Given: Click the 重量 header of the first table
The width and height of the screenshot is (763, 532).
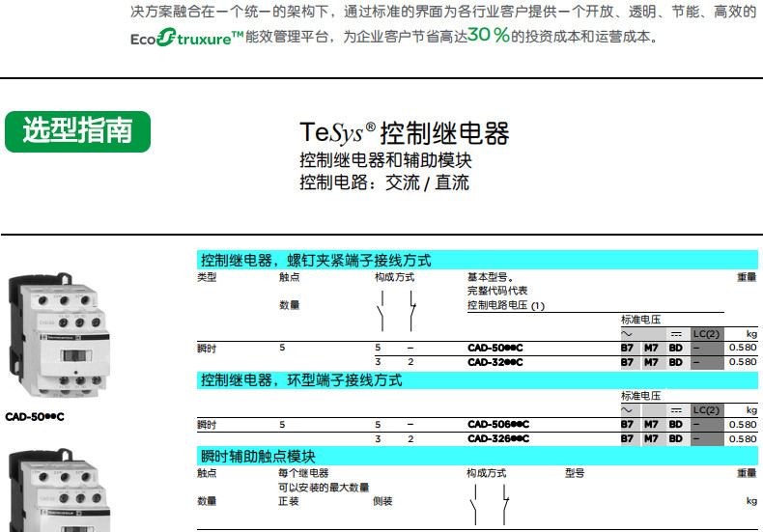Looking at the screenshot, I should [747, 277].
